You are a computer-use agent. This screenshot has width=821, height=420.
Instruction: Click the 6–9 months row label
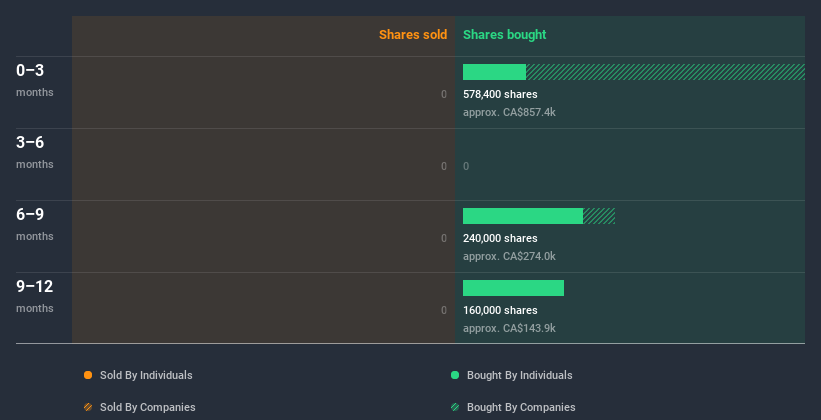(x=35, y=224)
